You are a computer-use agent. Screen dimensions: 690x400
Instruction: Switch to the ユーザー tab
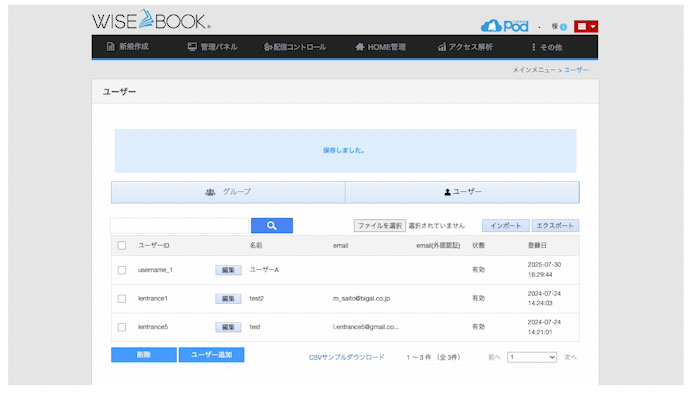462,192
